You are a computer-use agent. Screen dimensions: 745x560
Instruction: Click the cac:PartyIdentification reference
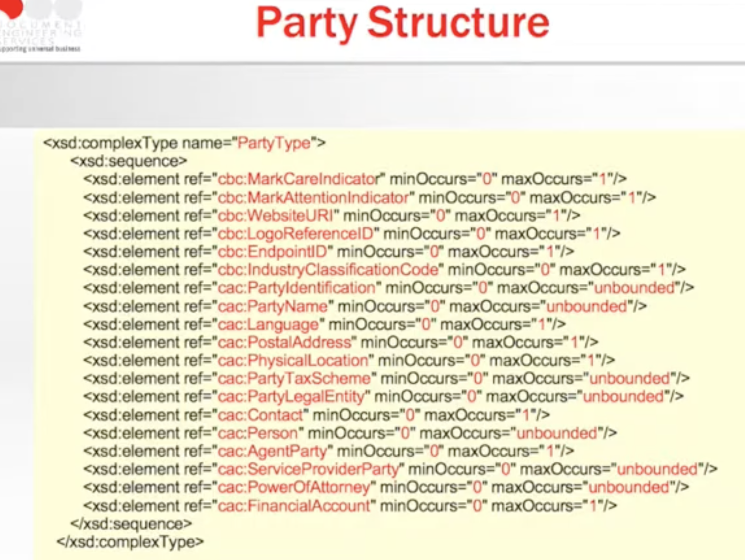coord(296,288)
